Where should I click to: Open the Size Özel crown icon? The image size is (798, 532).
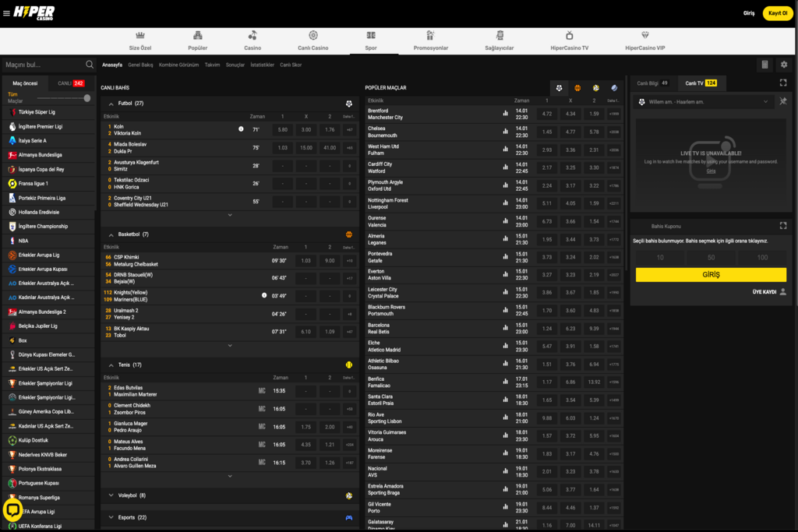(140, 35)
